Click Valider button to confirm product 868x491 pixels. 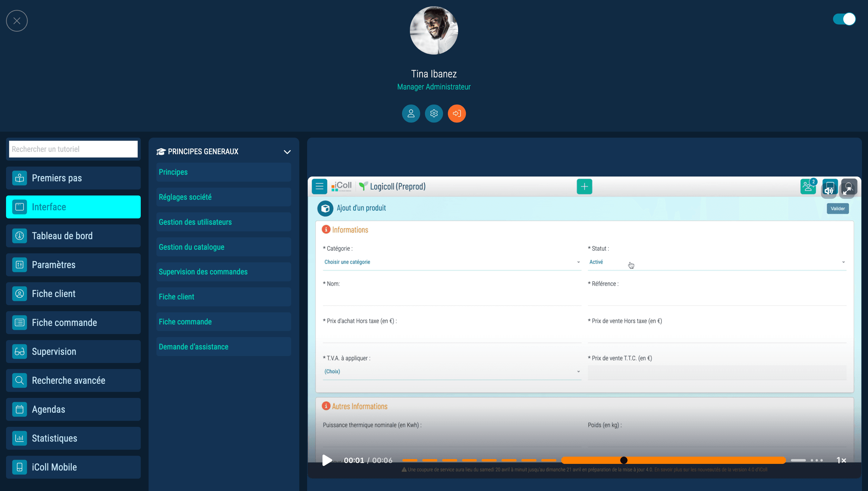[838, 208]
